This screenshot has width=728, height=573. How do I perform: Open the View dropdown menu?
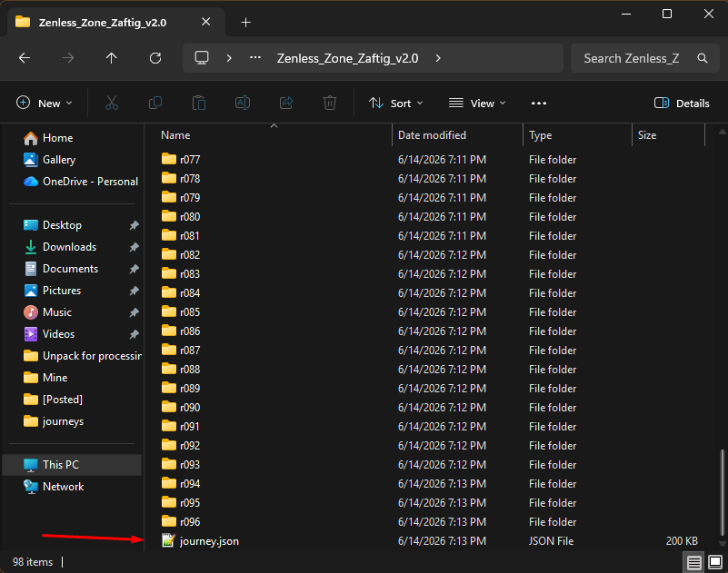click(477, 103)
